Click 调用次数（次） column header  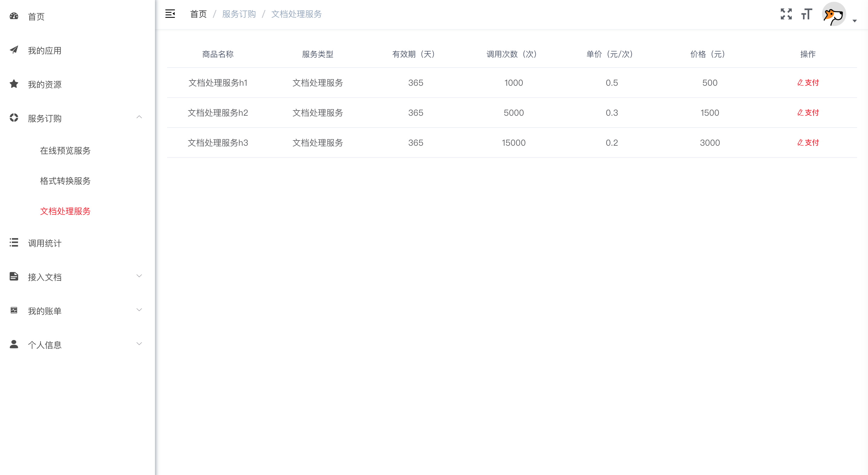(514, 54)
